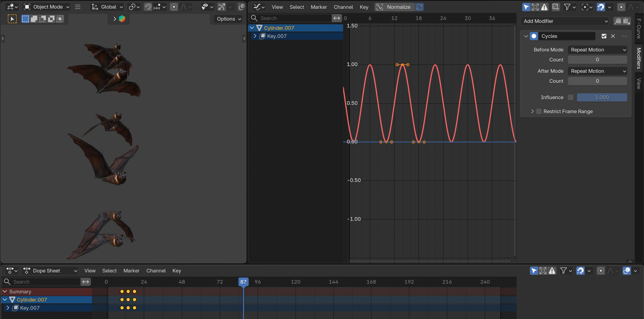Click the auto-normalization refresh icon
Viewport: 644px width, 319px height.
[419, 7]
